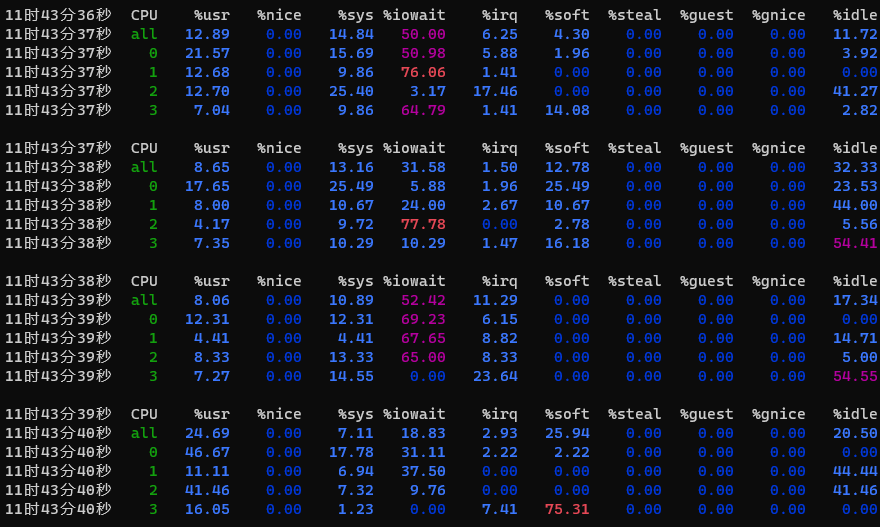Select the %idle value 44.44
Screen dimensions: 880x527
(855, 471)
